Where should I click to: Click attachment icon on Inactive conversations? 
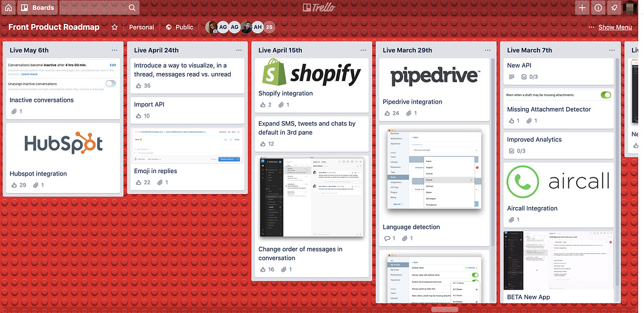pyautogui.click(x=15, y=111)
